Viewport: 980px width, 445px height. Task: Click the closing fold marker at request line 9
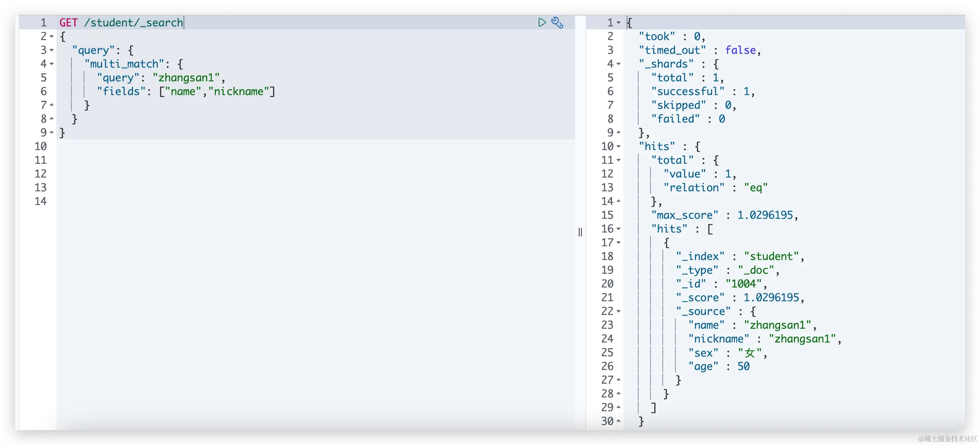[x=52, y=133]
